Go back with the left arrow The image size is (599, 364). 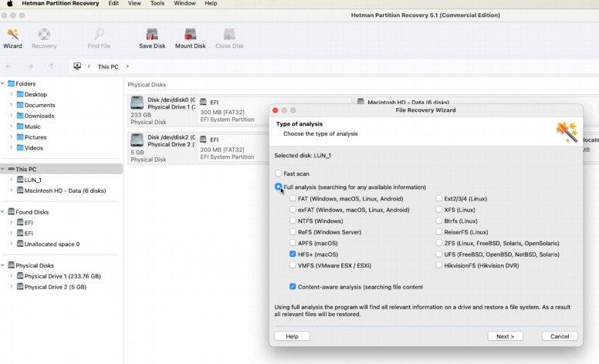point(8,66)
